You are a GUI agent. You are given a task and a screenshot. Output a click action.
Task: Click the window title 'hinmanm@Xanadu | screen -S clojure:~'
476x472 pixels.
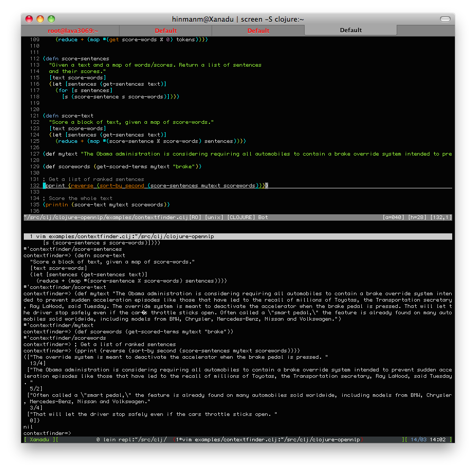click(x=238, y=19)
